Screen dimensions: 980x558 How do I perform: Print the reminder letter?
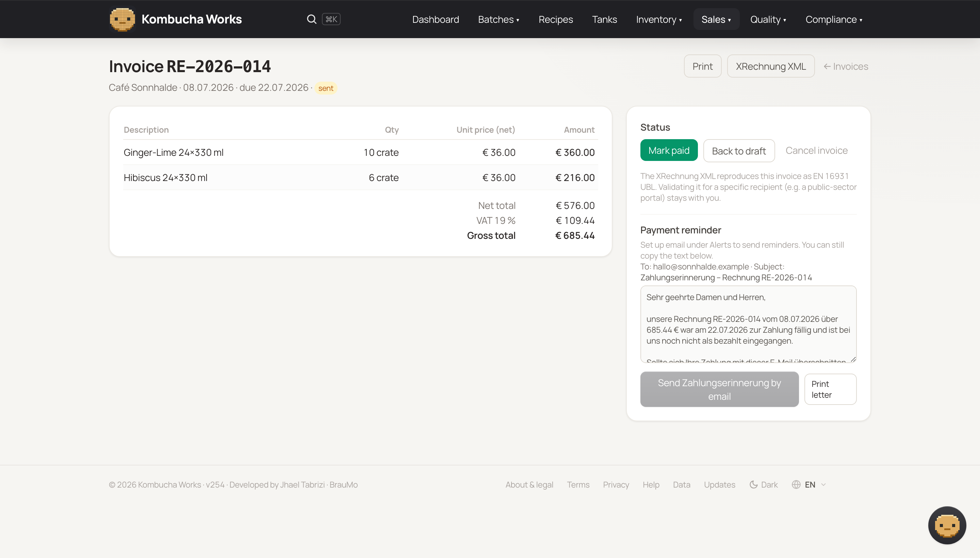(830, 389)
